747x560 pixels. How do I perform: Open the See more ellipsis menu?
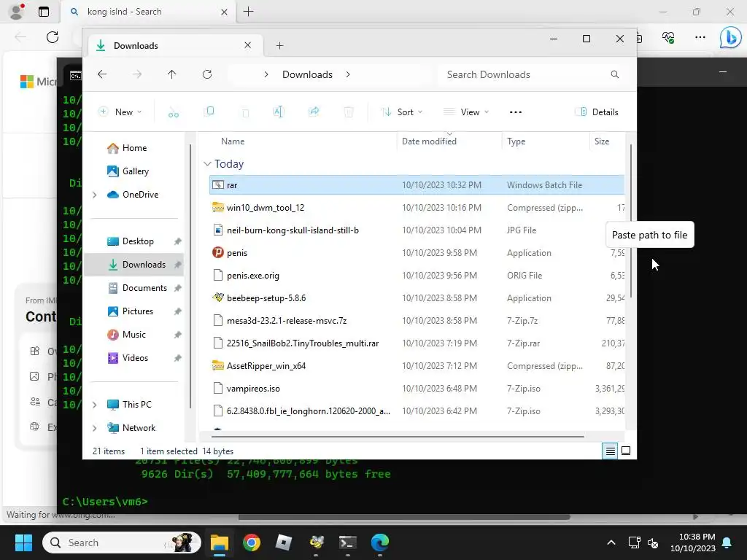(x=516, y=112)
